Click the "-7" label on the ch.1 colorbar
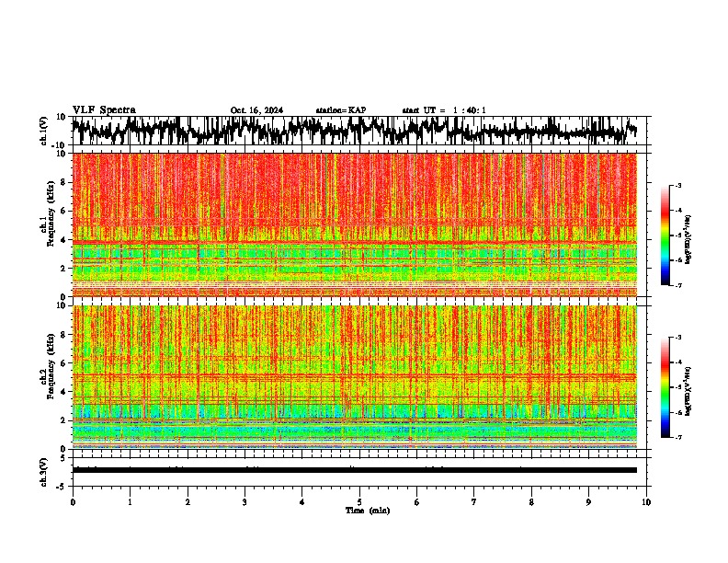 coord(677,285)
